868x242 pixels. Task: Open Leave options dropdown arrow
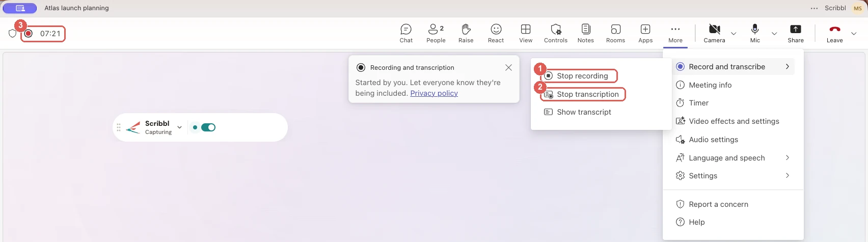point(854,34)
